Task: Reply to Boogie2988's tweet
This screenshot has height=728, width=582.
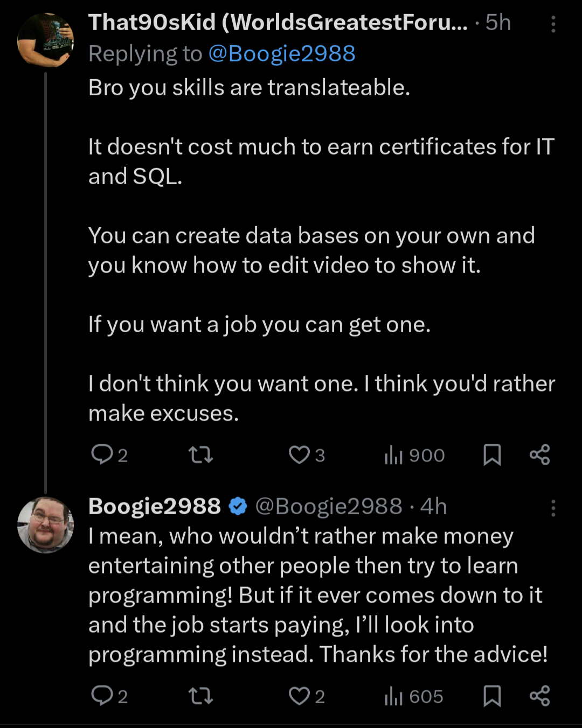Action: click(x=105, y=696)
